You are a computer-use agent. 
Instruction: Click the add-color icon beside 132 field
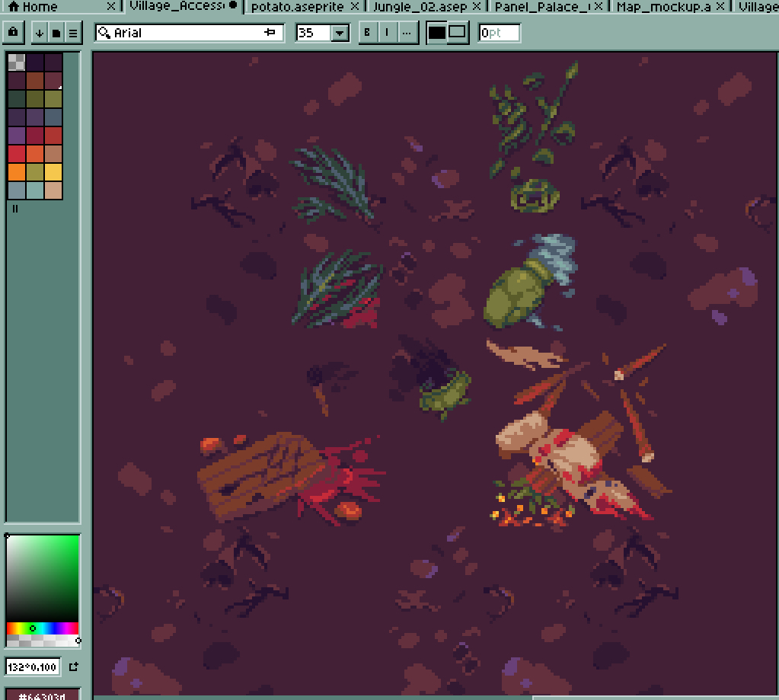(73, 667)
